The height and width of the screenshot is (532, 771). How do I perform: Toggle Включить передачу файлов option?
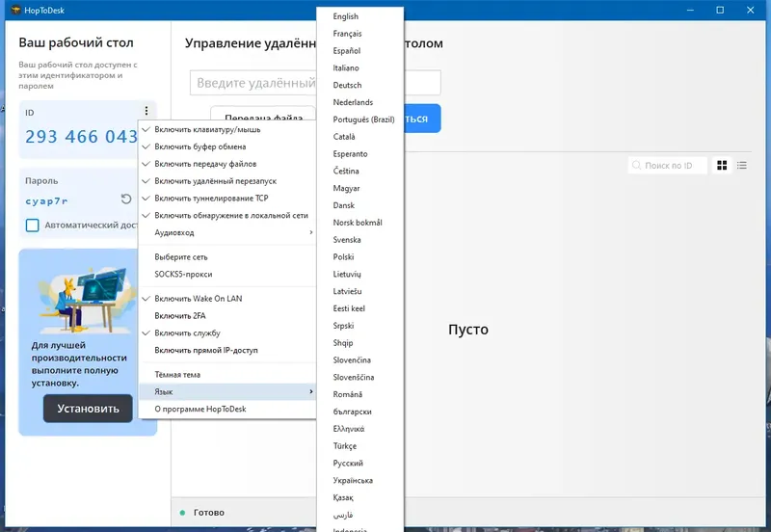(227, 164)
